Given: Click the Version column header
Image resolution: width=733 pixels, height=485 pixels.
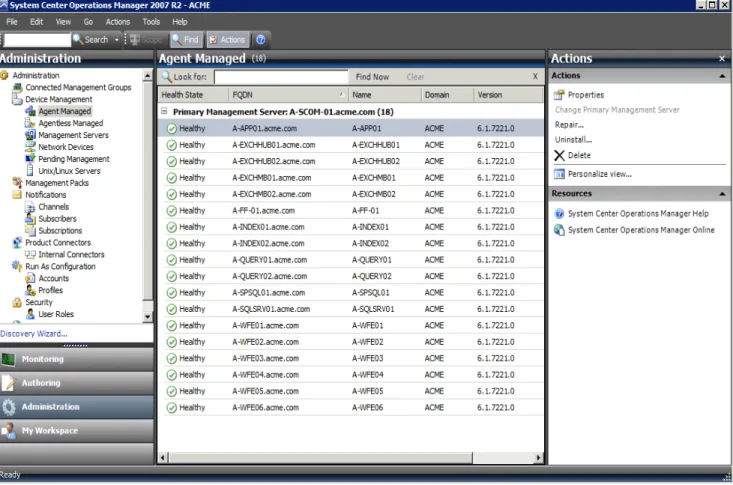Looking at the screenshot, I should [509, 95].
